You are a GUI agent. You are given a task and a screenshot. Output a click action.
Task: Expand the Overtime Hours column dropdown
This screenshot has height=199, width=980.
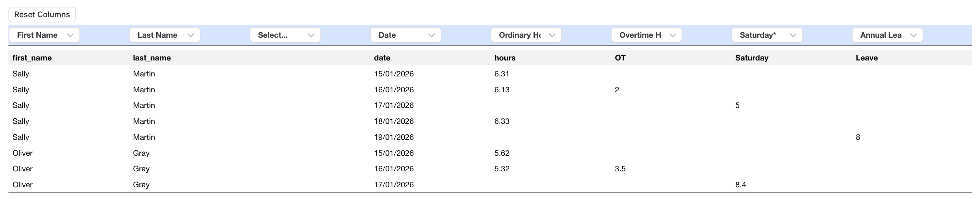[x=646, y=35]
